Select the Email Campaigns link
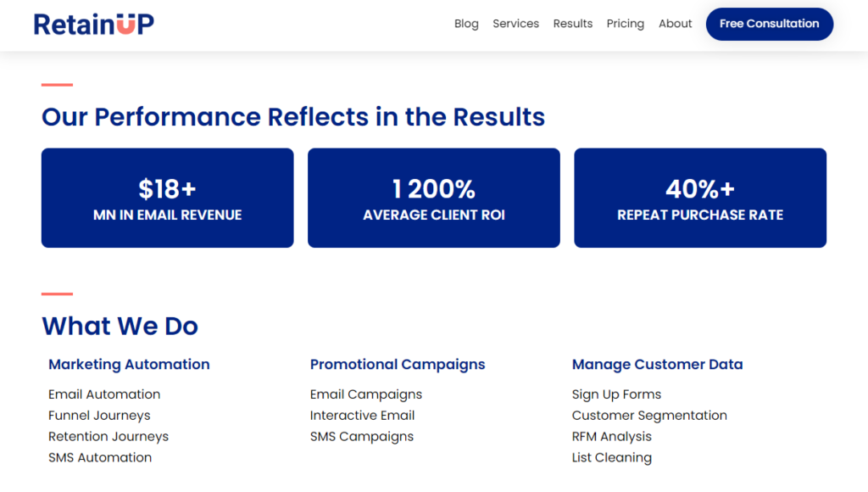Viewport: 868px width, 492px height. (366, 394)
